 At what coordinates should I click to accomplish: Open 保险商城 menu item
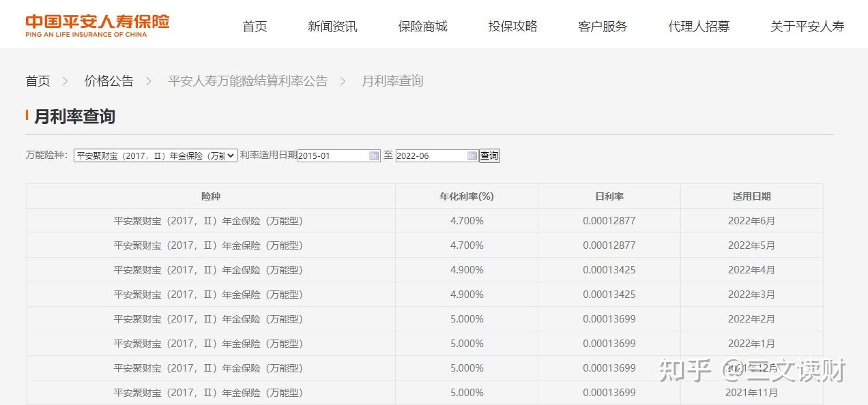(422, 27)
